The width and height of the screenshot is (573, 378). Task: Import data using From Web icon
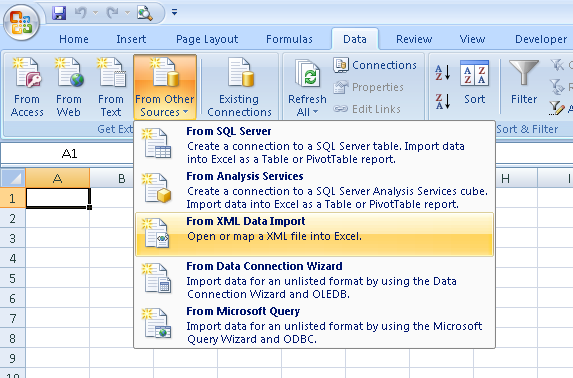point(69,87)
